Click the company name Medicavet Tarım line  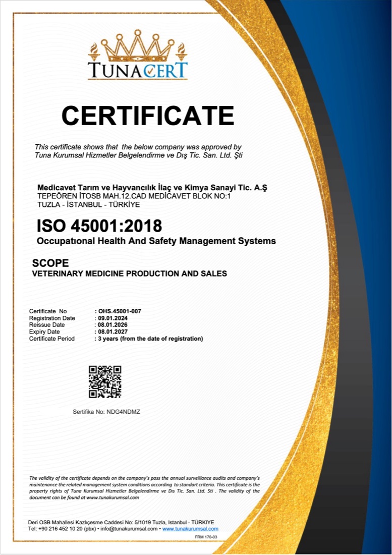[x=152, y=188]
